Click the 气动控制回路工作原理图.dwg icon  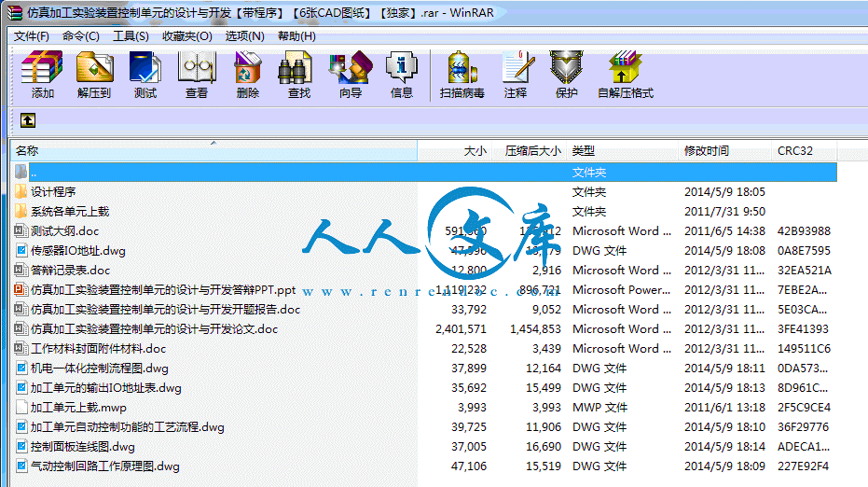pyautogui.click(x=21, y=466)
